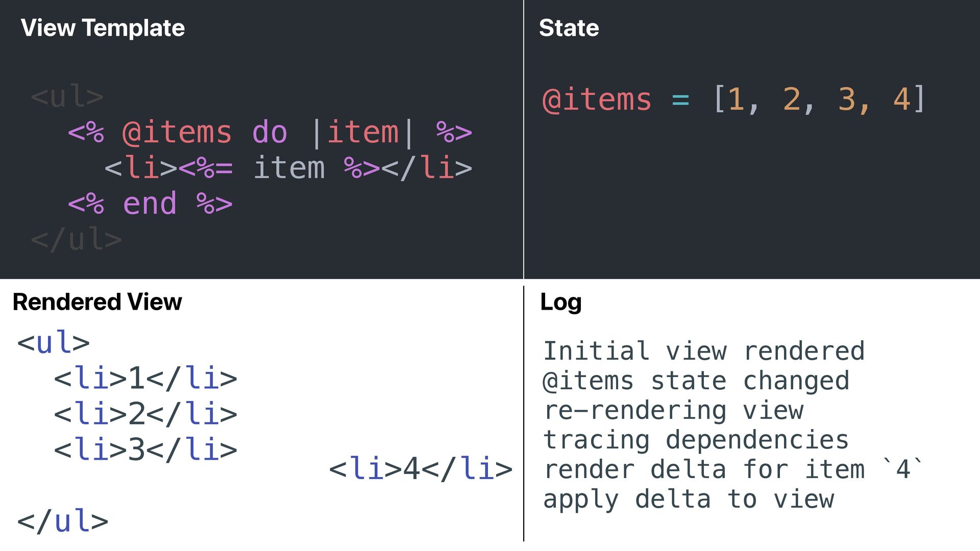Viewport: 980px width, 551px height.
Task: Click the View Template heading
Action: [x=103, y=28]
